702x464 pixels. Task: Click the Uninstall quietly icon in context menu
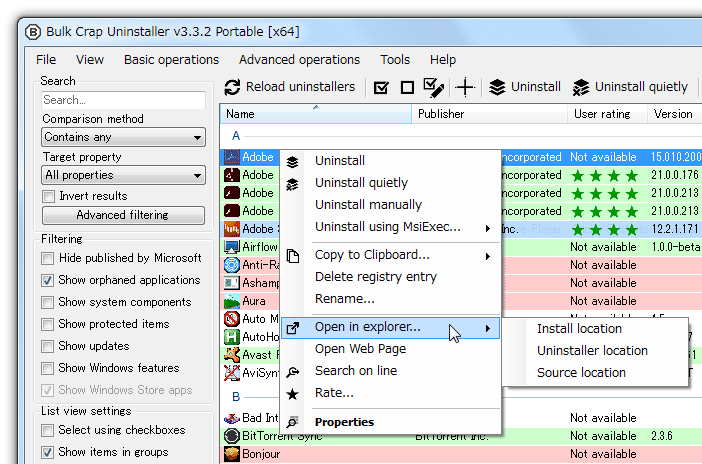click(292, 184)
